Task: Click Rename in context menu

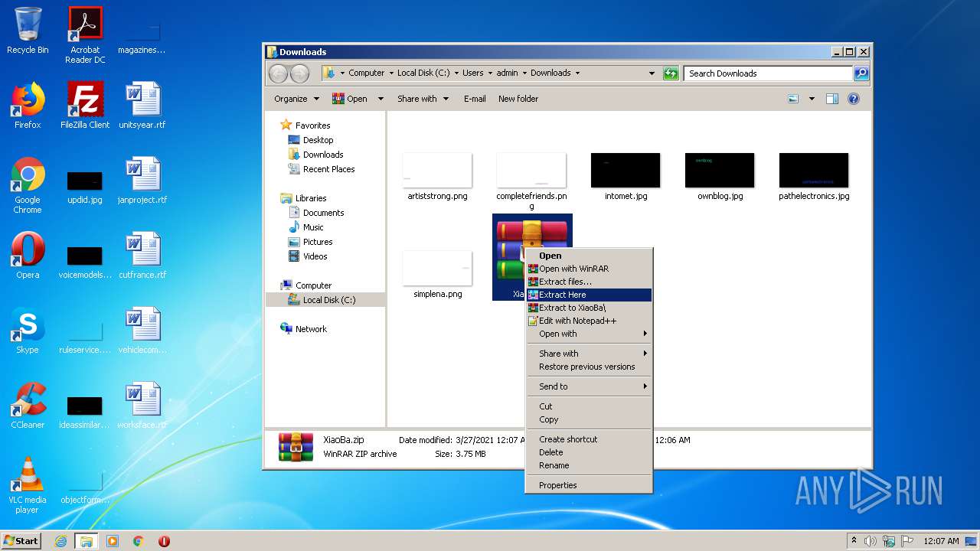Action: tap(589, 465)
